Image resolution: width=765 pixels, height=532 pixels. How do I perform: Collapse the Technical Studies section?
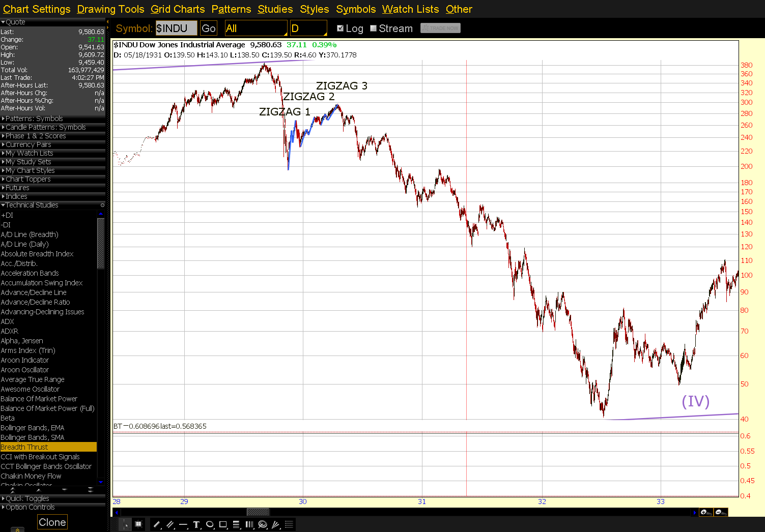pyautogui.click(x=53, y=205)
